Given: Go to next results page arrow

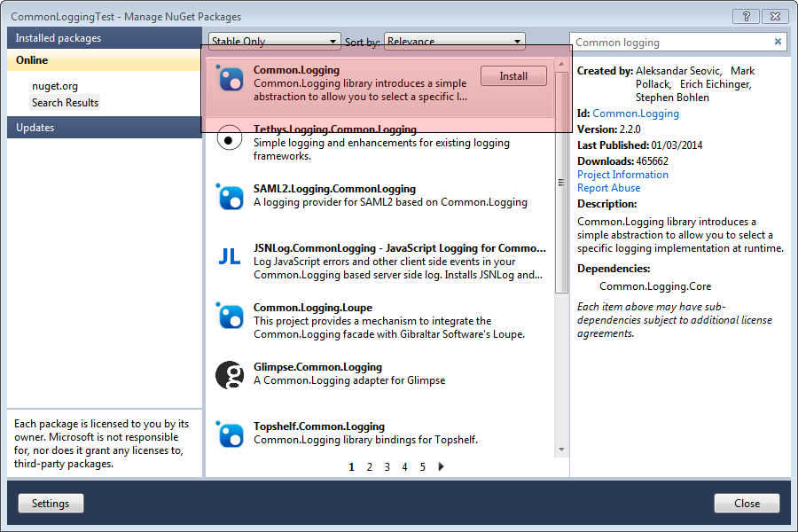Looking at the screenshot, I should 441,466.
